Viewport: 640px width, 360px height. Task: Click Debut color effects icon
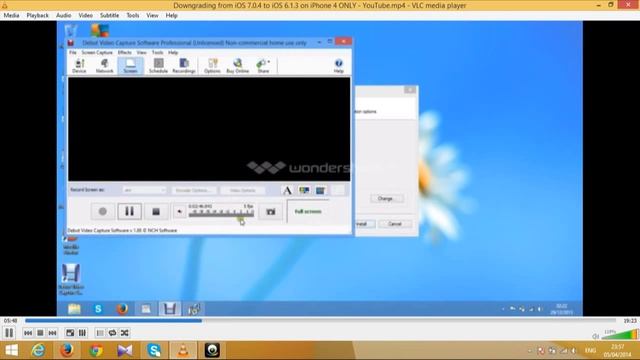click(x=304, y=190)
